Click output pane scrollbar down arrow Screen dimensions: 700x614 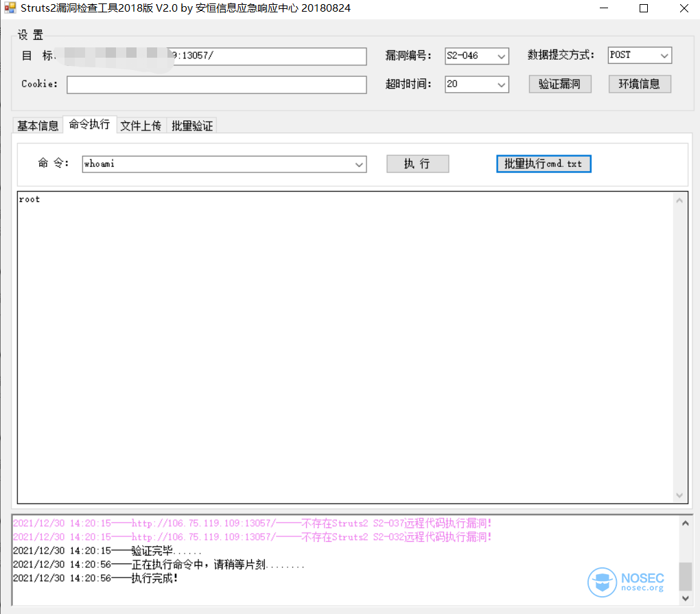[x=679, y=495]
